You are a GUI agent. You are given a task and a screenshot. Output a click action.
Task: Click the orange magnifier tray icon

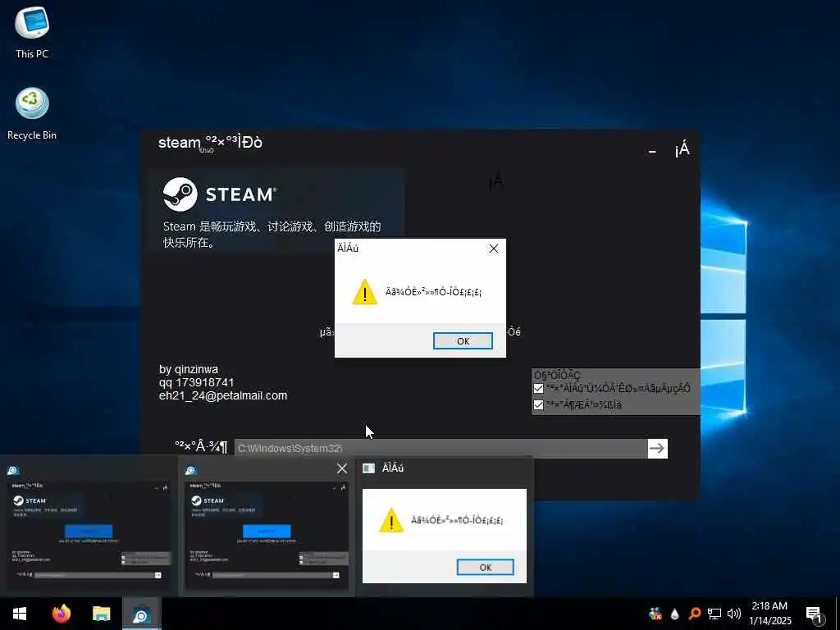(x=694, y=614)
